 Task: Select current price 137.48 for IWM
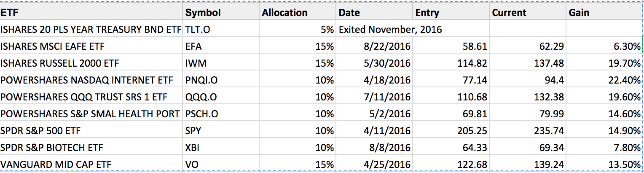(528, 63)
